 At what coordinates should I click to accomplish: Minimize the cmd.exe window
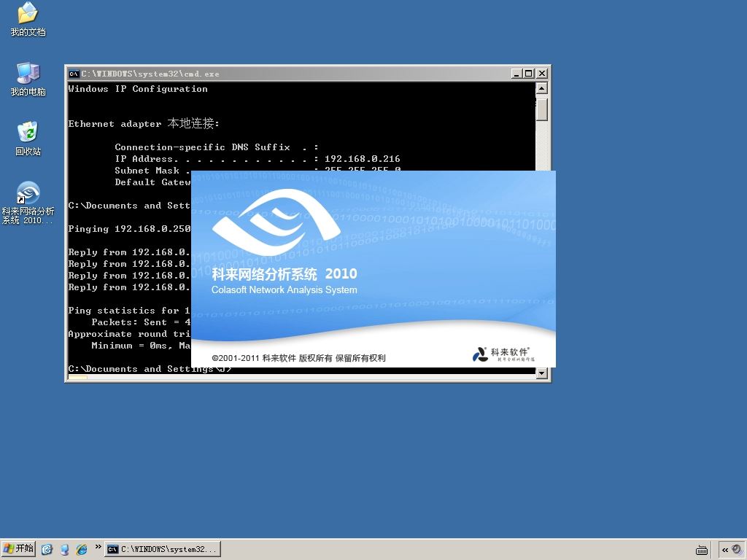pyautogui.click(x=516, y=74)
